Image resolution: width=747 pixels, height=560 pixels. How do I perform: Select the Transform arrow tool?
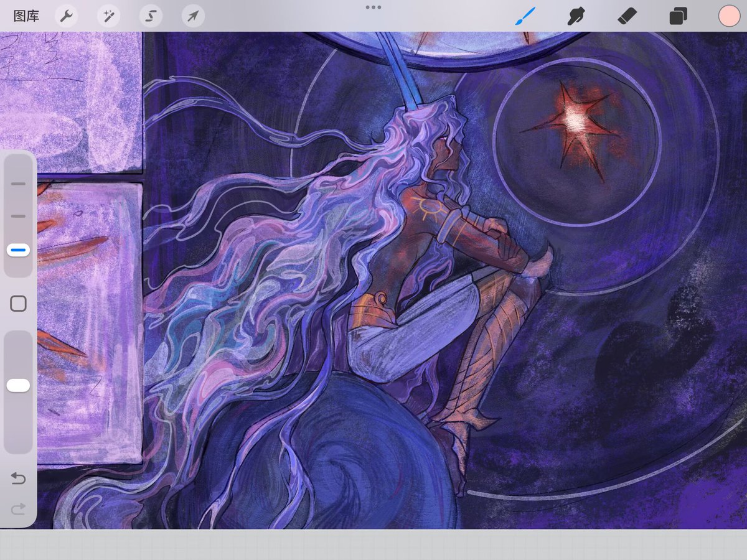coord(194,16)
